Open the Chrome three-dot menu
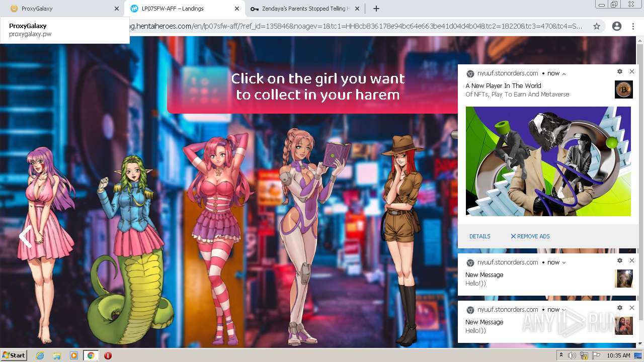 click(633, 26)
